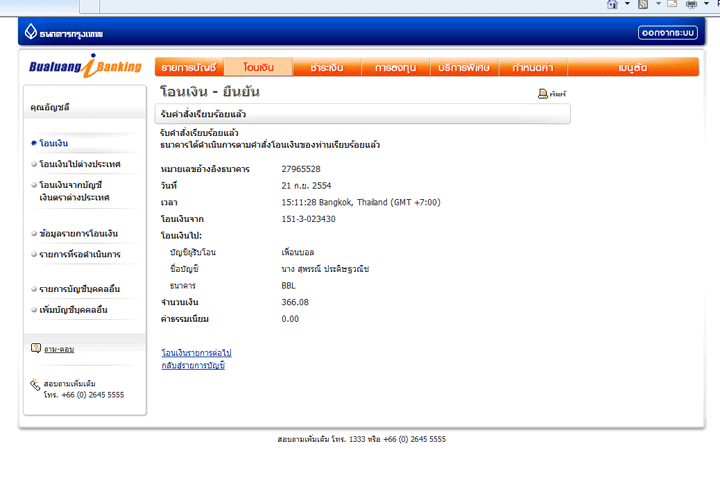This screenshot has height=480, width=720.
Task: Open dropdown arrow next to browser print icon
Action: (706, 4)
